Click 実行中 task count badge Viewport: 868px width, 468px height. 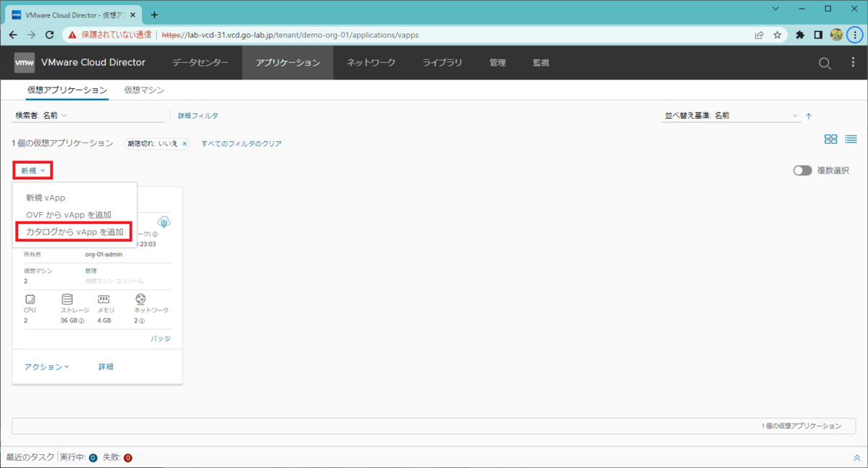coord(93,458)
